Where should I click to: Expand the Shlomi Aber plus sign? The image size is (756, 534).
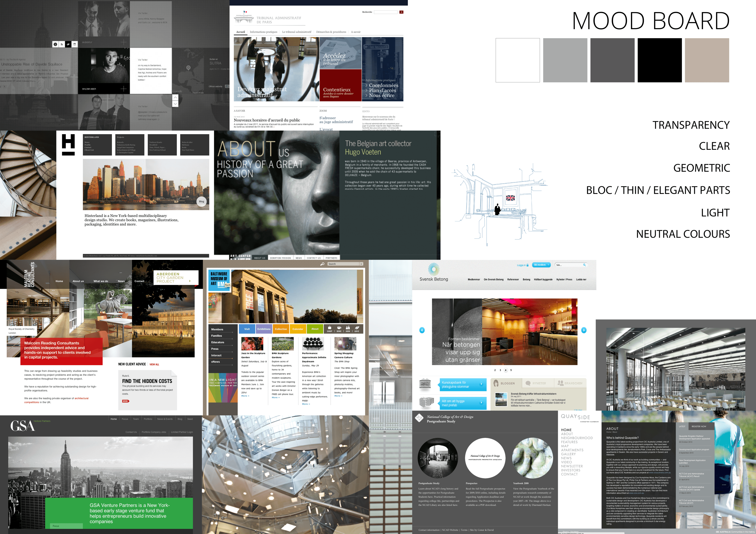[124, 88]
